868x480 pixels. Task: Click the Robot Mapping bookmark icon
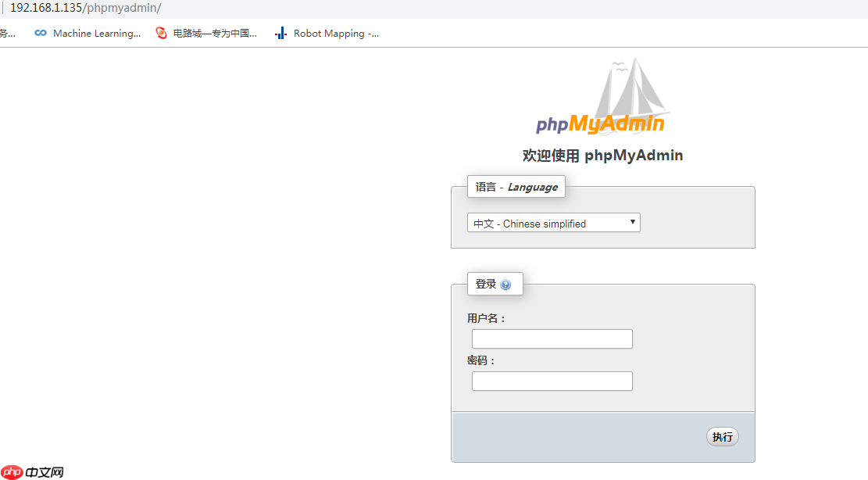[x=280, y=33]
